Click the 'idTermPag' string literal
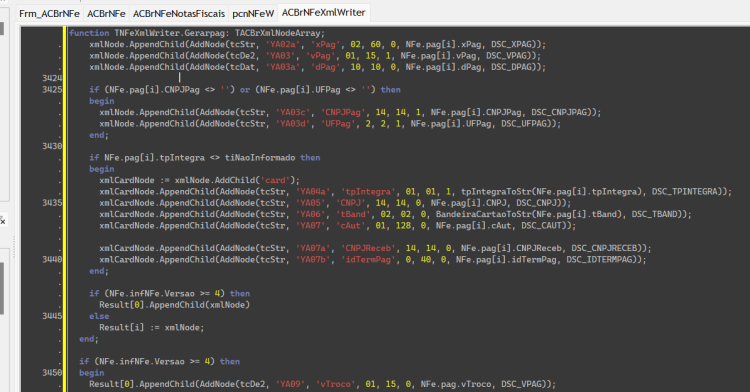The width and height of the screenshot is (750, 392). point(368,260)
